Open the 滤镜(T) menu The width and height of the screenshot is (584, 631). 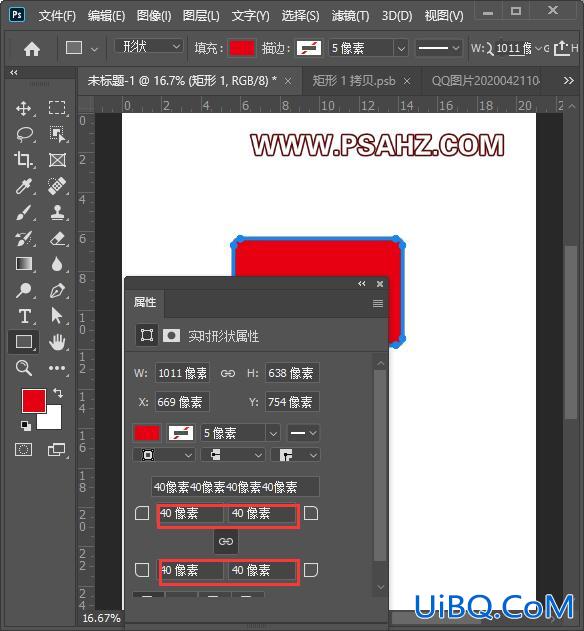350,16
